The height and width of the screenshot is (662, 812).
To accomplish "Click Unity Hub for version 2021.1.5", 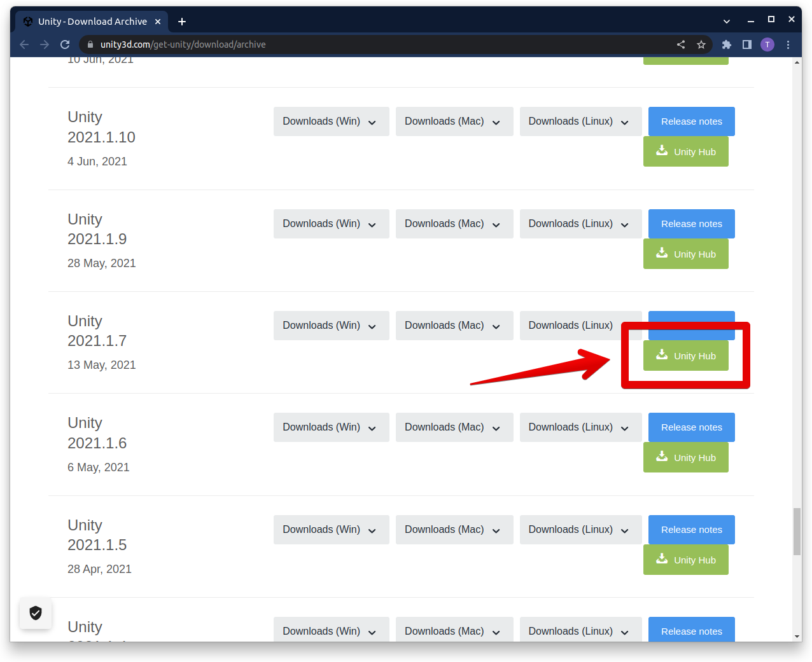I will pyautogui.click(x=686, y=560).
